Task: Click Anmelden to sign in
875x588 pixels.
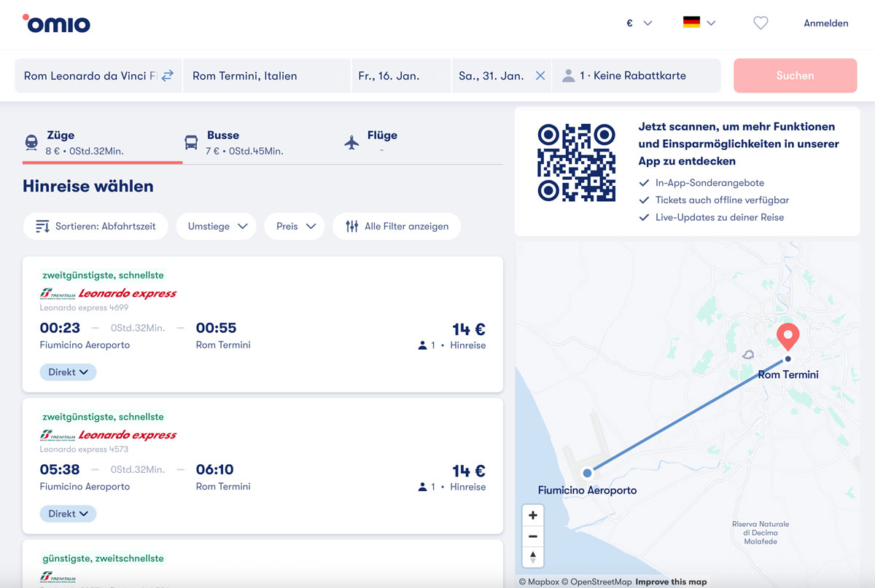Action: (x=825, y=23)
